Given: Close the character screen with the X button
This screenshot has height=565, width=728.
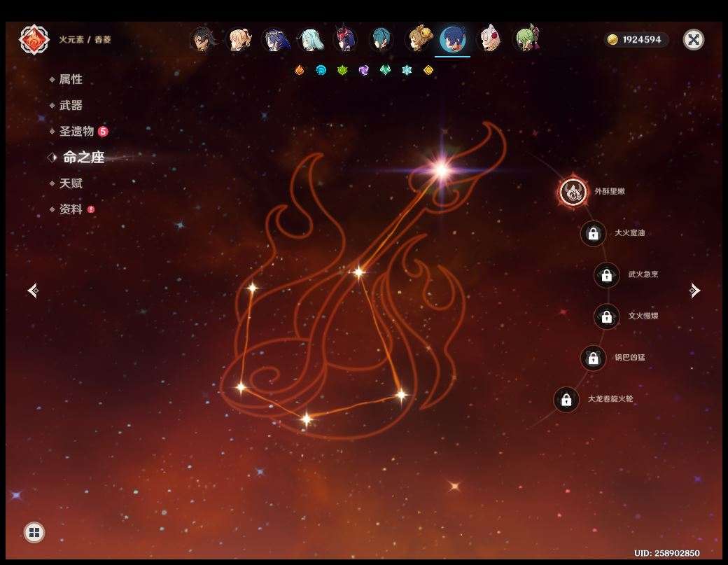Looking at the screenshot, I should (694, 39).
